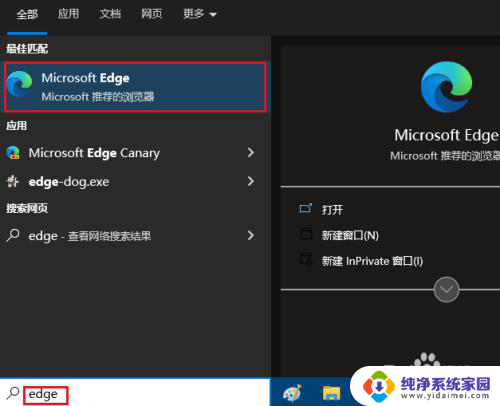
Task: Switch to the 全部 tab
Action: (27, 14)
